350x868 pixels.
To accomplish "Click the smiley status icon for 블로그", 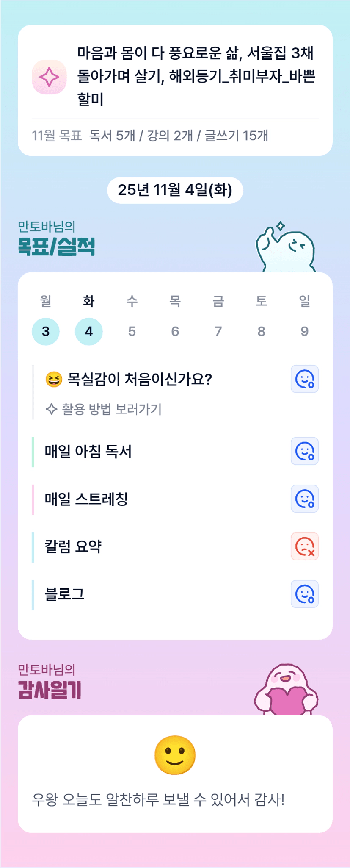I will [x=304, y=594].
